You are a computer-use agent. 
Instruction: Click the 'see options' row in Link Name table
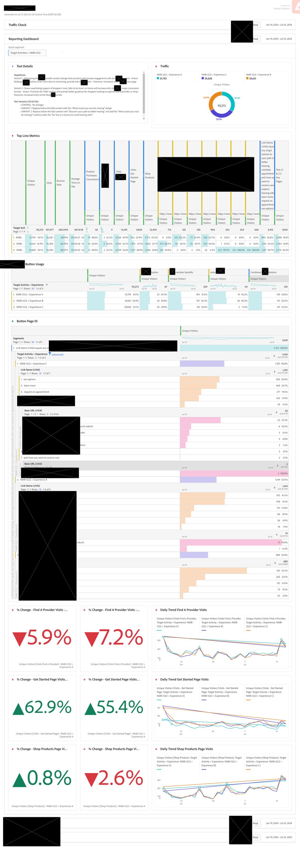coord(29,379)
